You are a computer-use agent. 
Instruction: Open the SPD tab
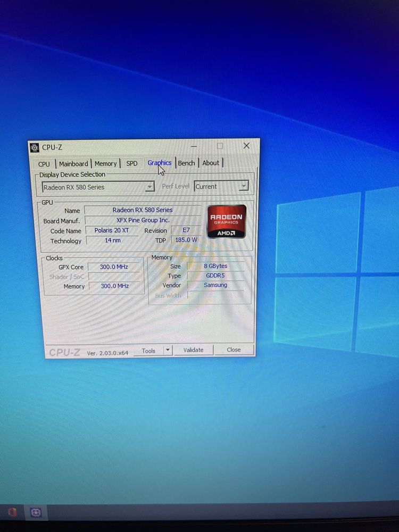(131, 163)
